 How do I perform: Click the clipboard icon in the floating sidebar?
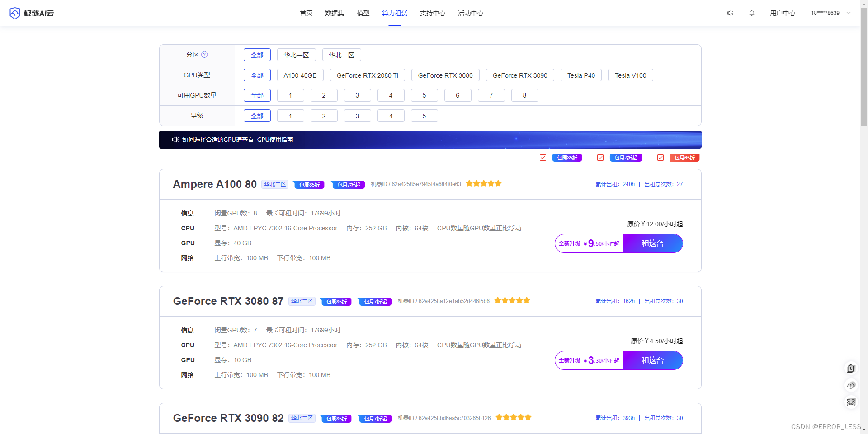[851, 369]
